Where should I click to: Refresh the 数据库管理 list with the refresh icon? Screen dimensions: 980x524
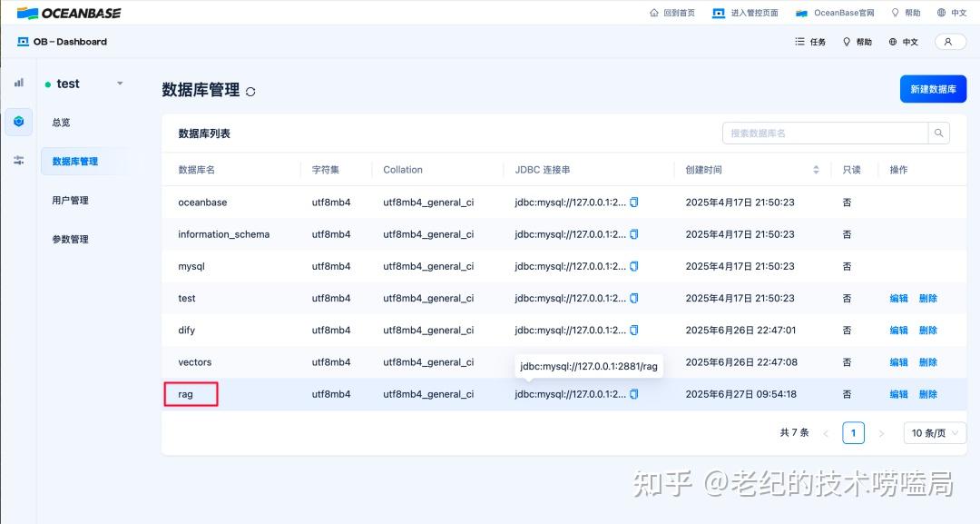point(251,90)
